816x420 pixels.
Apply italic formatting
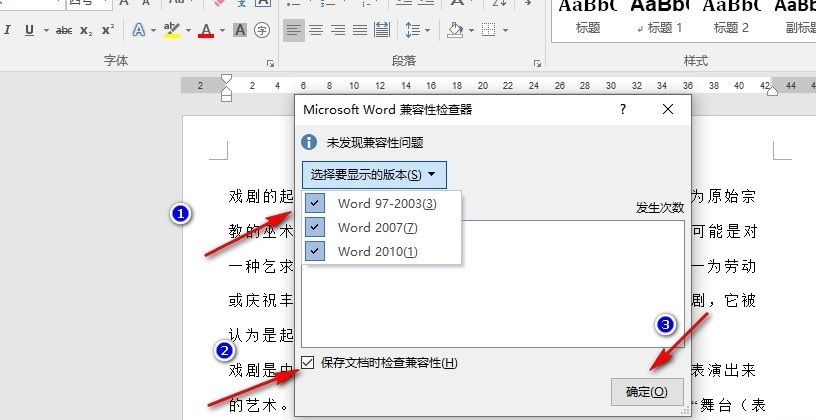pyautogui.click(x=7, y=30)
